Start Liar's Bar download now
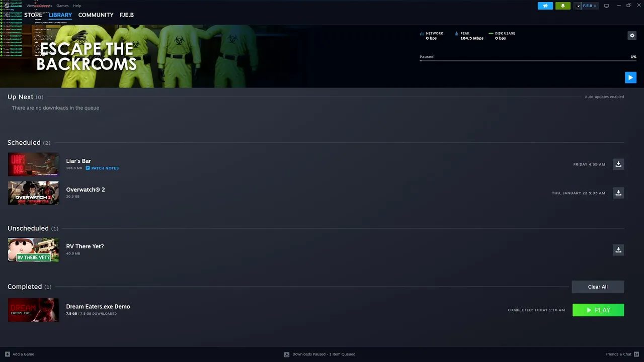 coord(618,164)
